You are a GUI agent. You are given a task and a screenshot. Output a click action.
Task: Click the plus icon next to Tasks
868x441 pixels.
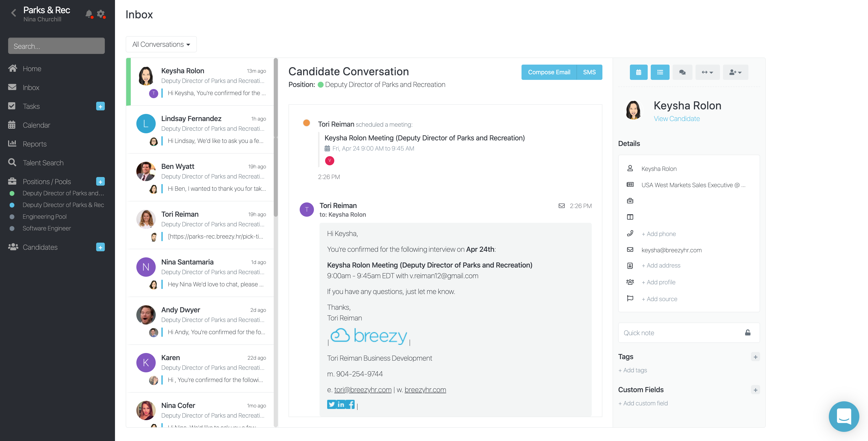coord(100,106)
